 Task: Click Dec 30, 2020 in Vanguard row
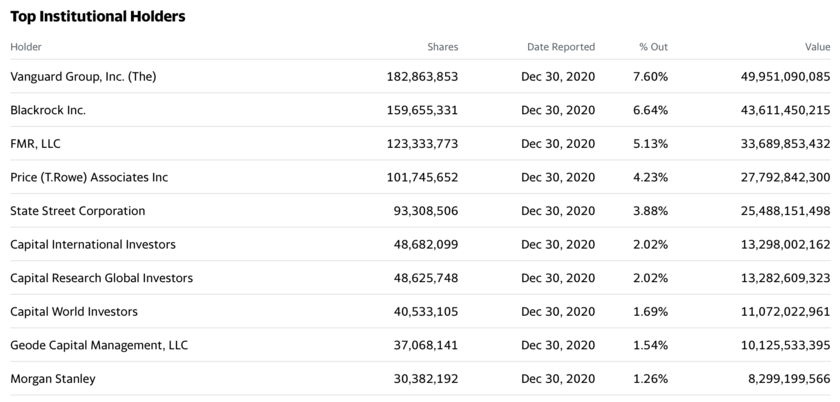coord(558,77)
